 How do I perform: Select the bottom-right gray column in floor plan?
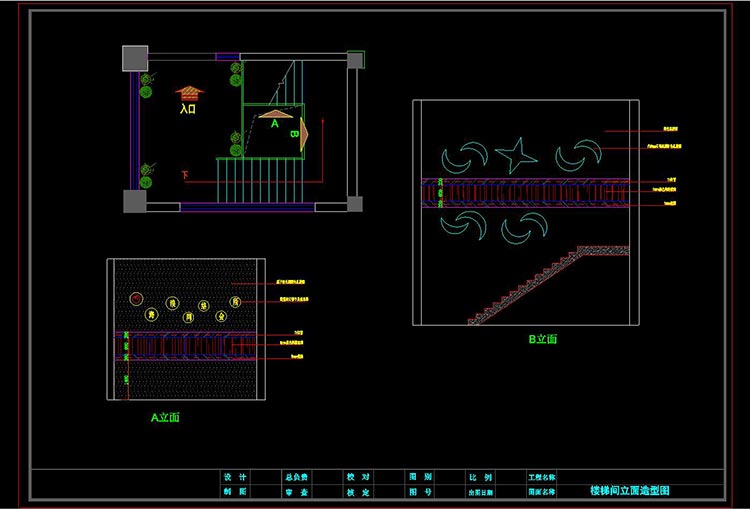(353, 202)
